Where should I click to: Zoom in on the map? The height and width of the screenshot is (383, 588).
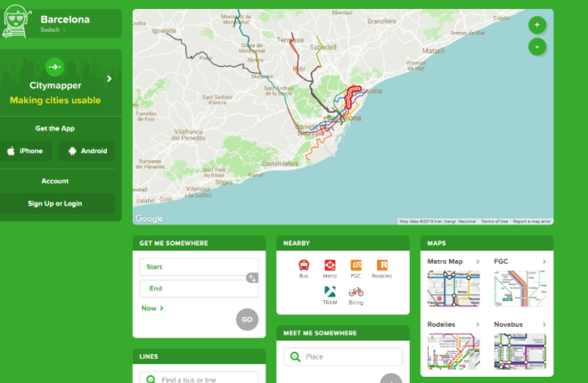[537, 25]
